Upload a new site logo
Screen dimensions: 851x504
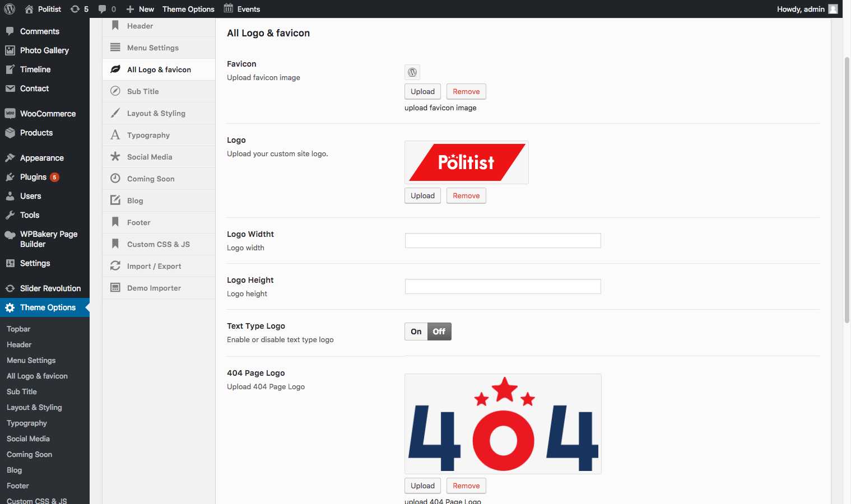pos(422,195)
